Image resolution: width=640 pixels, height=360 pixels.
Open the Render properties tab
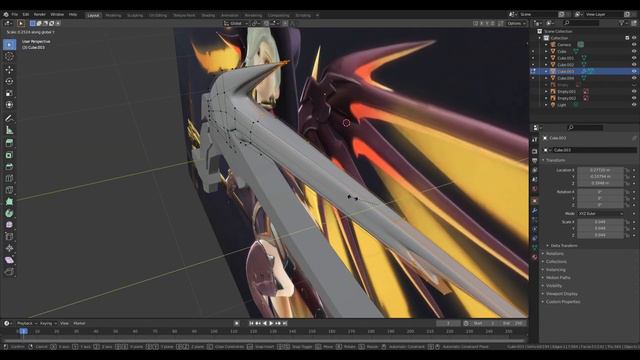pos(535,151)
